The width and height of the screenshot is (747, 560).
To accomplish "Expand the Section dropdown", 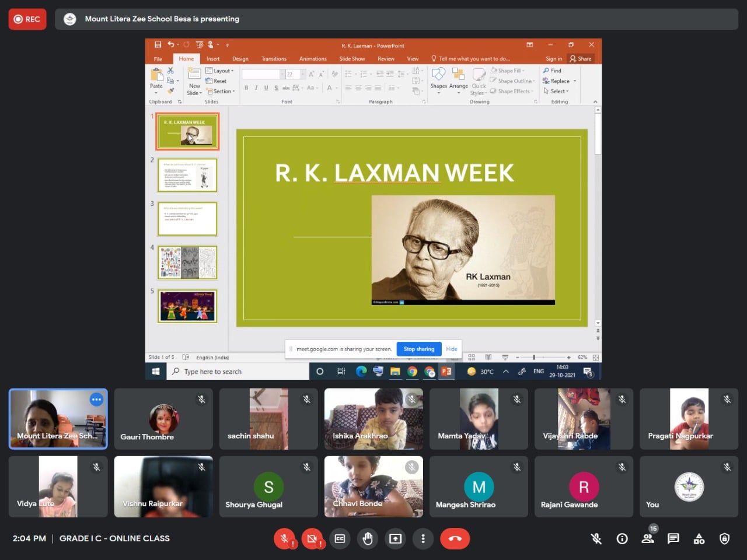I will click(221, 92).
